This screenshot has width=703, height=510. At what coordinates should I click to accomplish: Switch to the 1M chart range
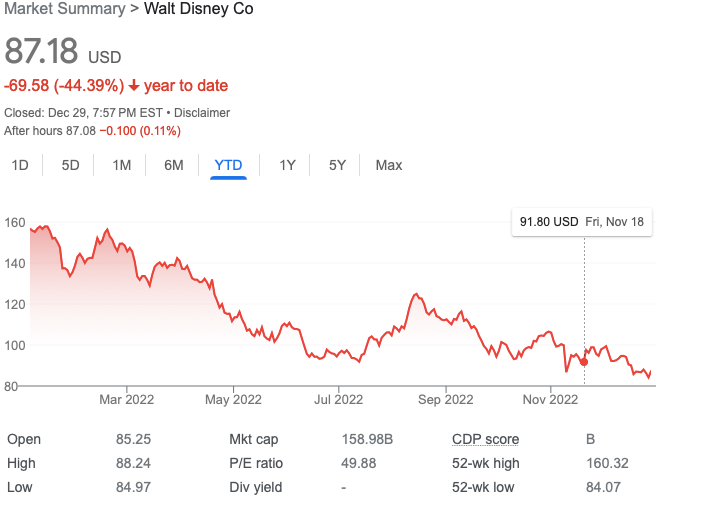pos(122,165)
